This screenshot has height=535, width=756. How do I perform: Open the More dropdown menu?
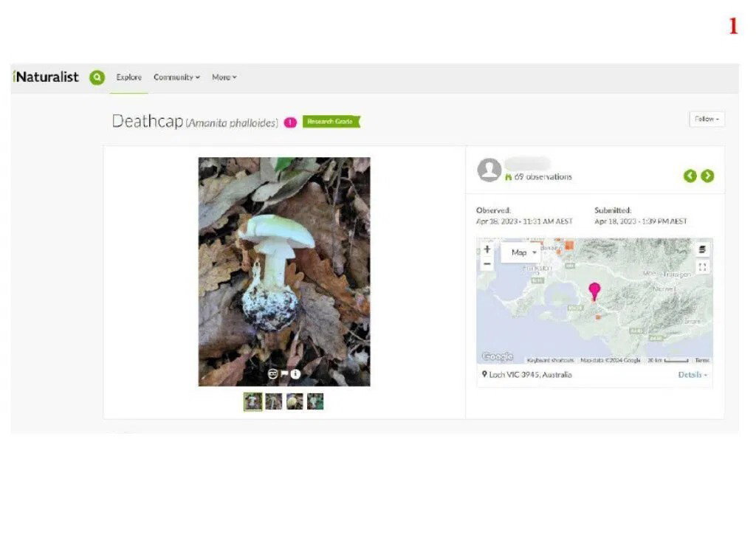click(224, 77)
